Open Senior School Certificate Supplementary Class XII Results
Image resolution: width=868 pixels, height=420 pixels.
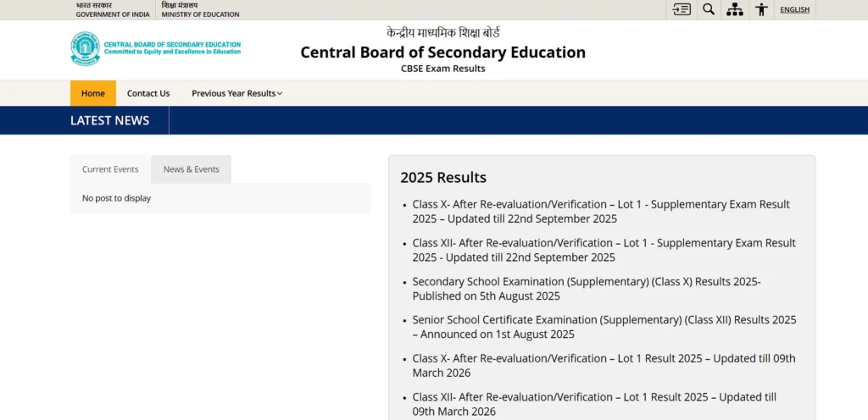604,327
